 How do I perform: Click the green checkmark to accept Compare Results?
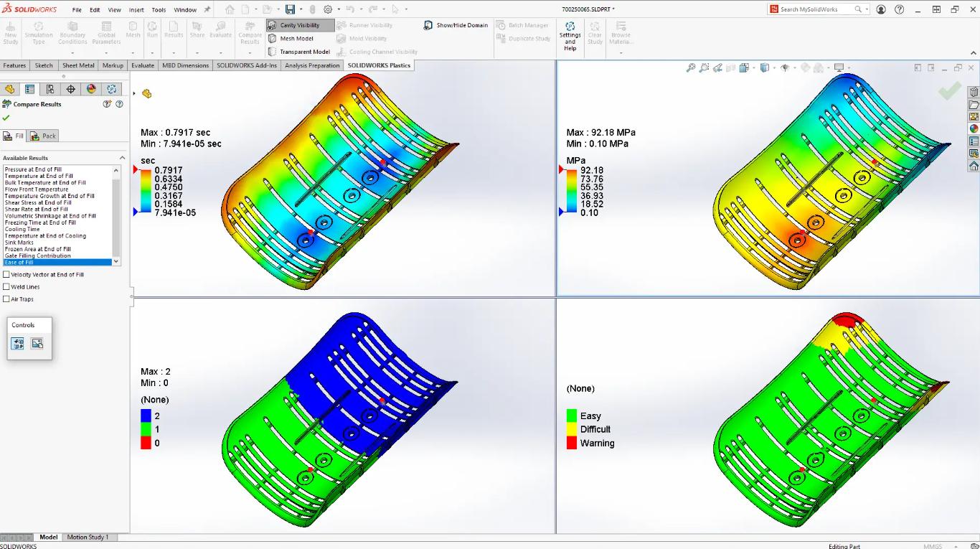6,118
